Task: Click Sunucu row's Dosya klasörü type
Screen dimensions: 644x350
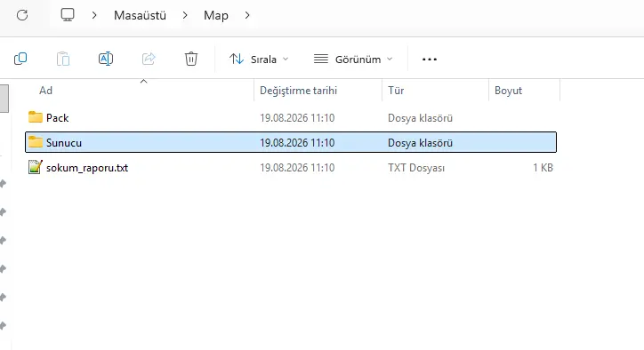Action: (x=420, y=143)
